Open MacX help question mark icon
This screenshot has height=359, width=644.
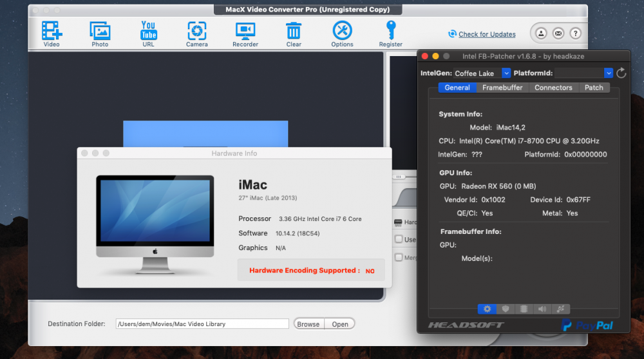(575, 34)
